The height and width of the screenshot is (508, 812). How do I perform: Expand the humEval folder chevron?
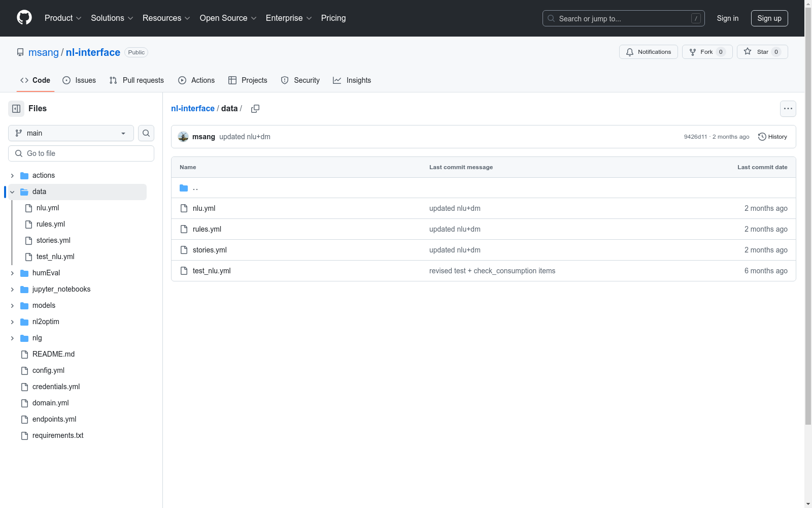[x=12, y=273]
